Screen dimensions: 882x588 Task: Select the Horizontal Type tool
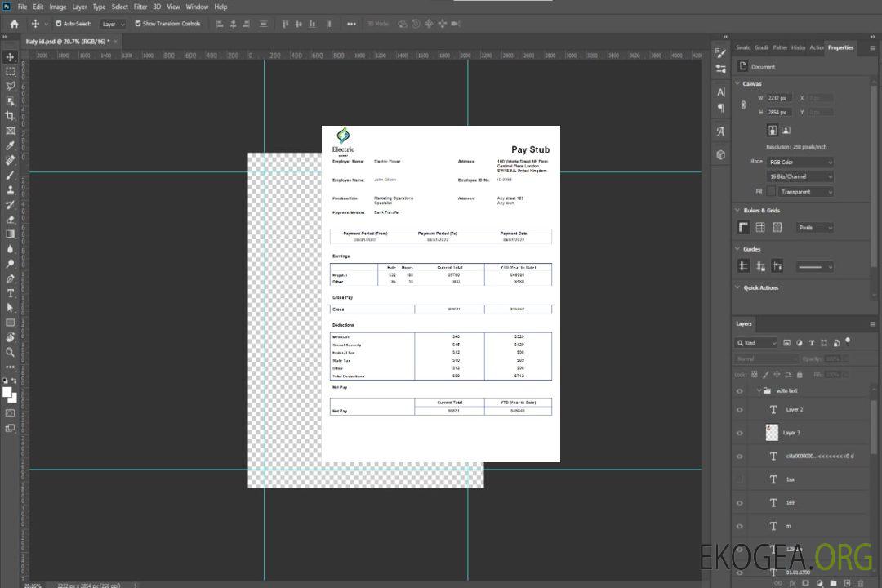[x=11, y=293]
